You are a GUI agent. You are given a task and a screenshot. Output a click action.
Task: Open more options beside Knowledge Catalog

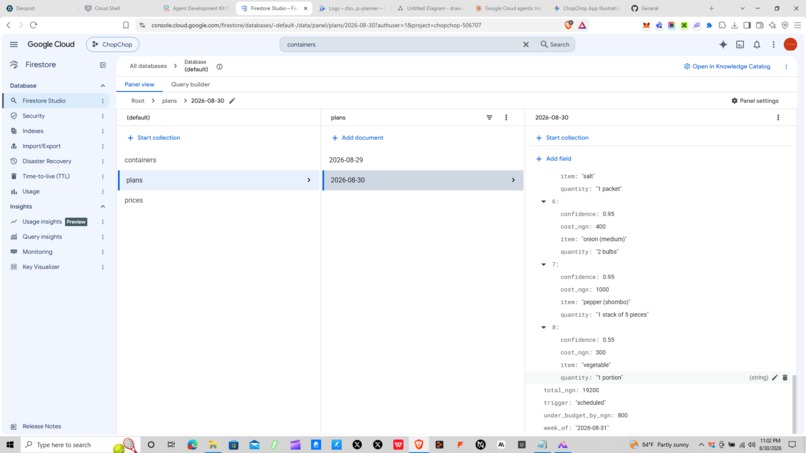pos(786,66)
